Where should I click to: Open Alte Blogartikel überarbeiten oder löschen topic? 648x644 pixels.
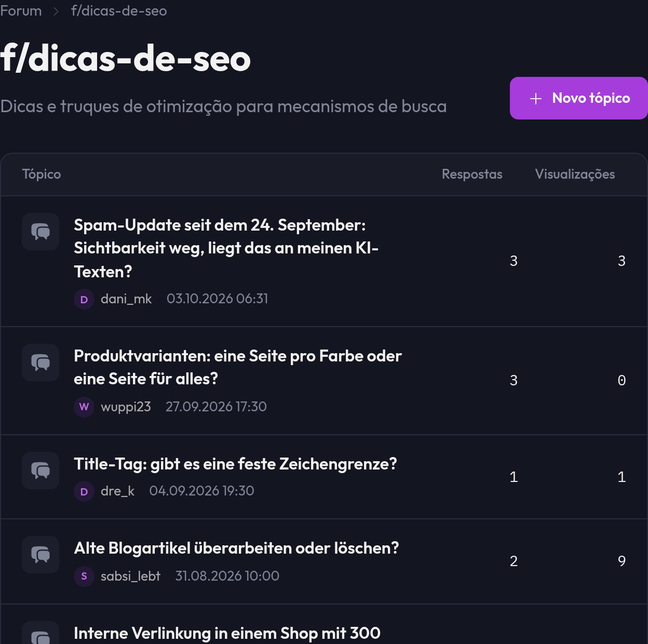(x=236, y=548)
